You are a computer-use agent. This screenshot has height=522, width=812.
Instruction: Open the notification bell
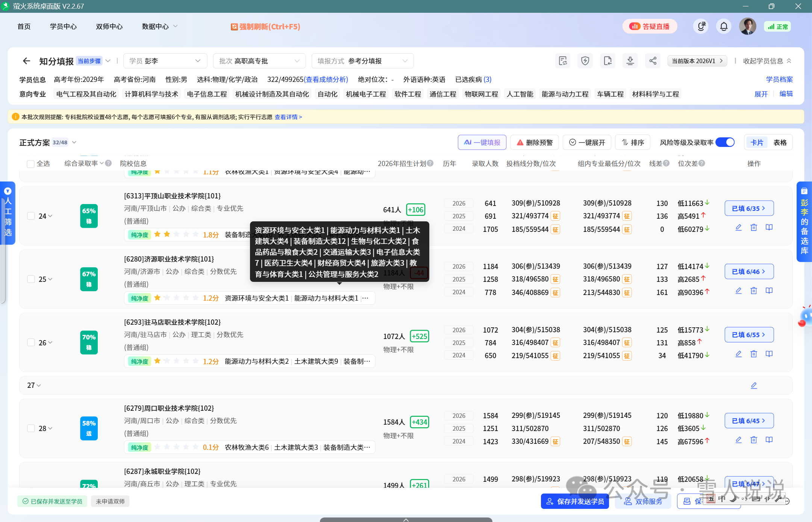coord(724,27)
